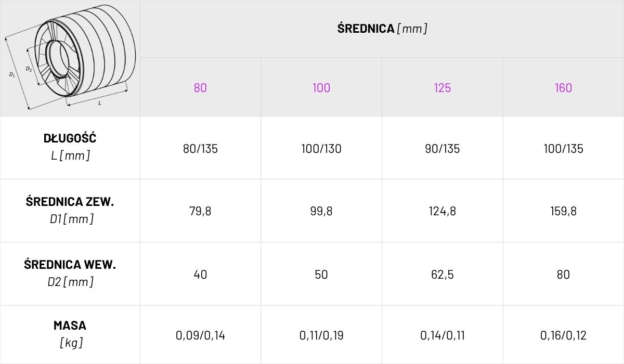Click the 124,8 outer diameter value
The image size is (624, 364).
pos(443,212)
